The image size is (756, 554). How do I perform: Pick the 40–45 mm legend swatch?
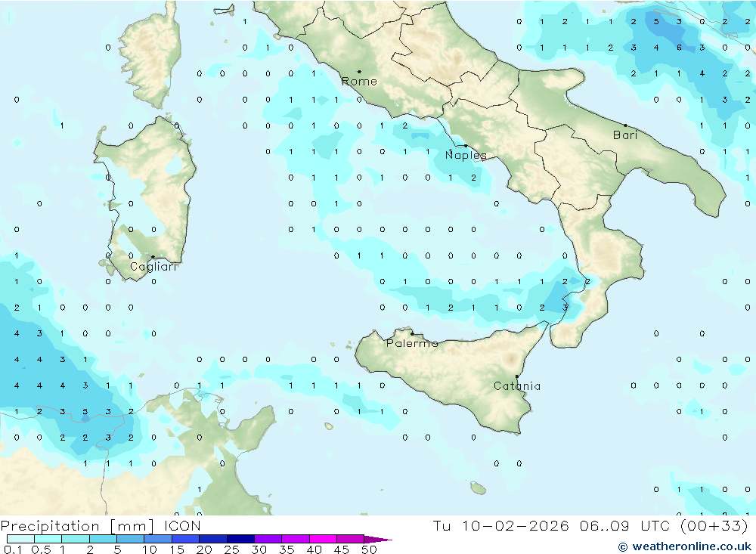point(323,539)
